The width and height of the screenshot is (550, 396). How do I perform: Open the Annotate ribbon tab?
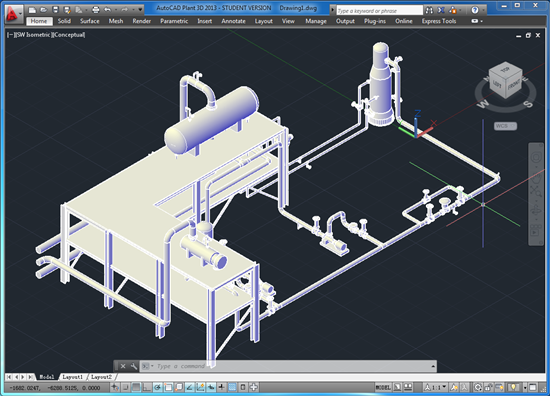(x=233, y=21)
